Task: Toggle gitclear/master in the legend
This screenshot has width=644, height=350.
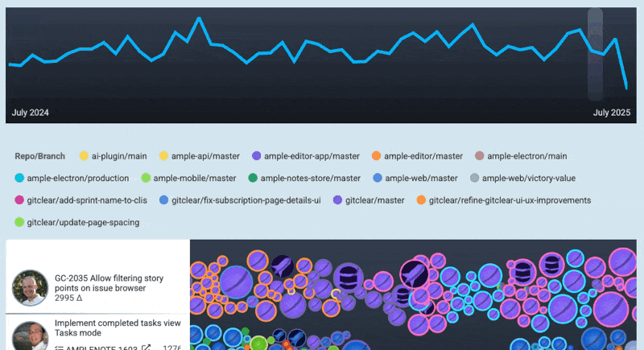Action: 369,200
